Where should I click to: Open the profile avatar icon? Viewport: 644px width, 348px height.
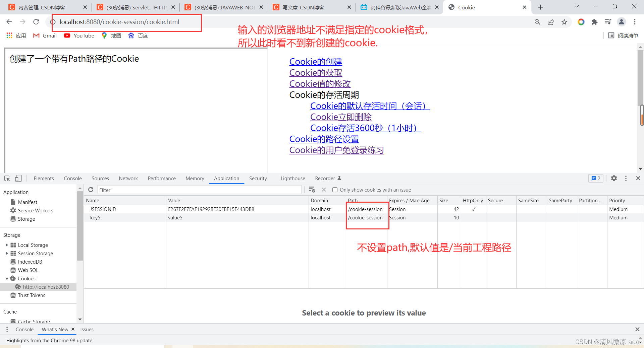click(x=622, y=22)
